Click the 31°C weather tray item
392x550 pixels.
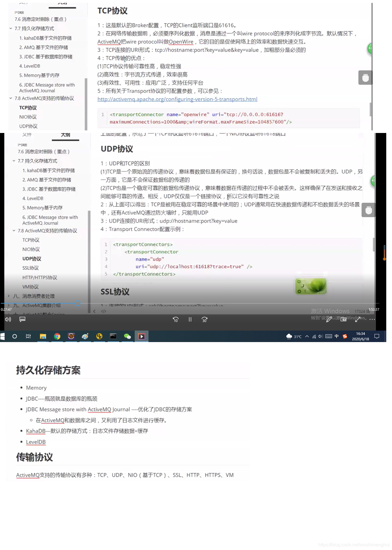click(x=294, y=337)
